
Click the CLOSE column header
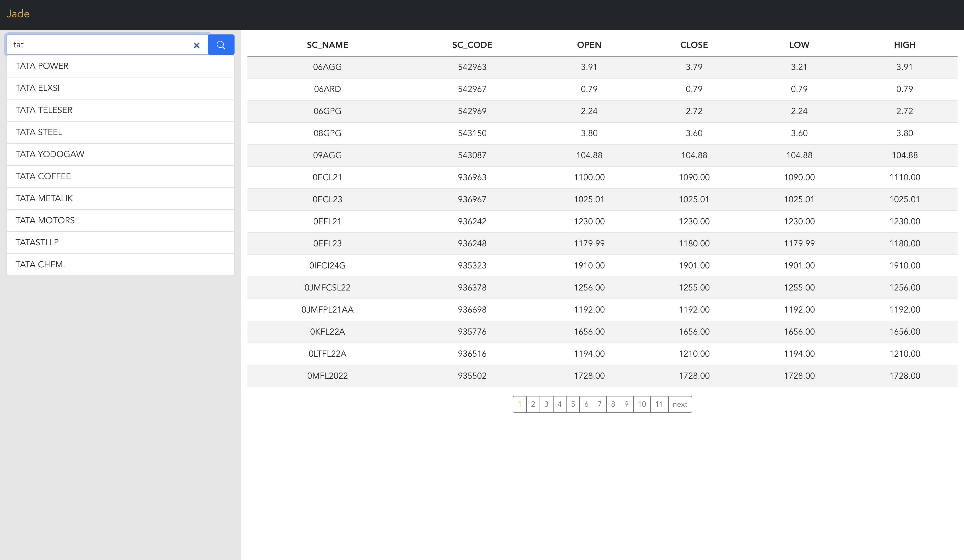pyautogui.click(x=694, y=45)
